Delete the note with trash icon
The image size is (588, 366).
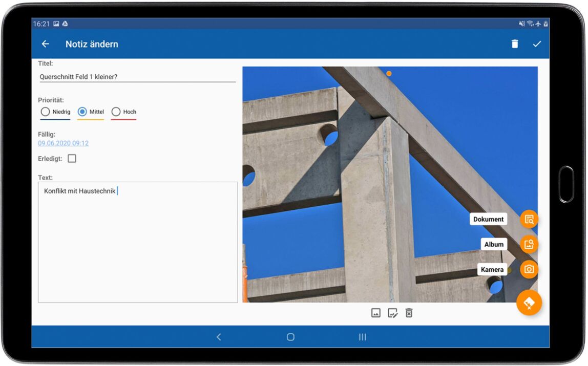point(515,44)
